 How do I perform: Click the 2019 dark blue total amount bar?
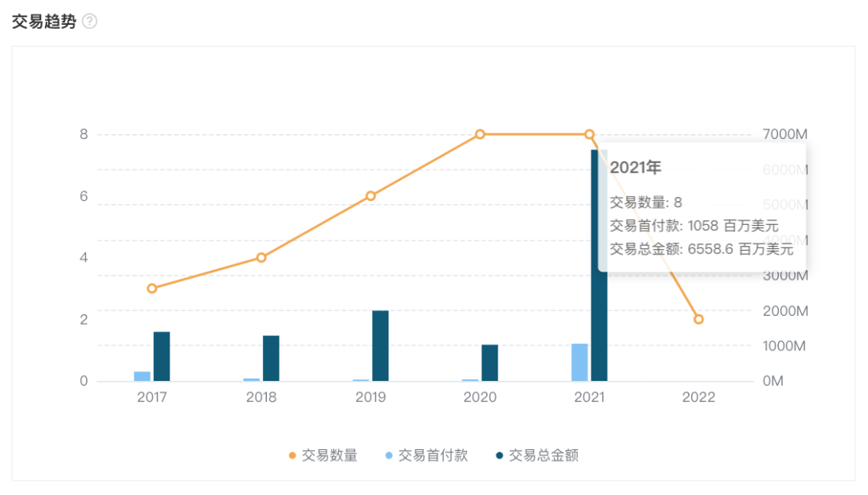(x=380, y=346)
